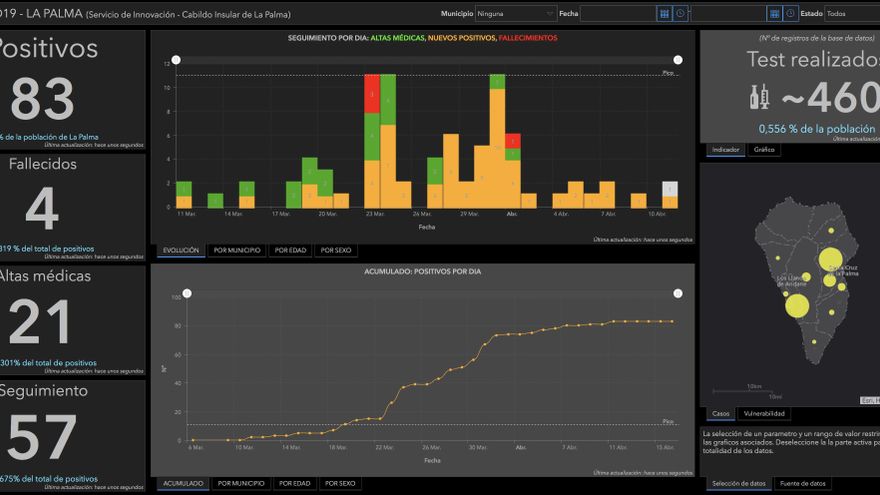Image resolution: width=880 pixels, height=495 pixels.
Task: Select the Vulnerabilidad map tab
Action: coord(765,414)
